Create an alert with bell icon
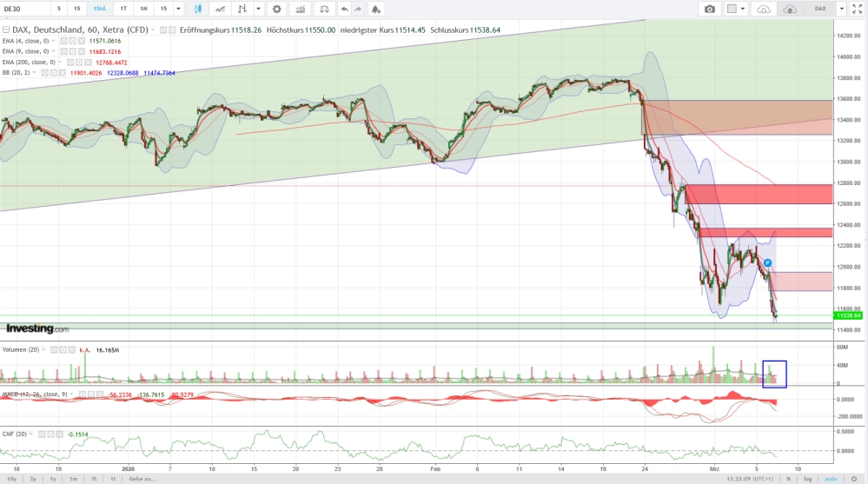The width and height of the screenshot is (868, 484). [376, 9]
